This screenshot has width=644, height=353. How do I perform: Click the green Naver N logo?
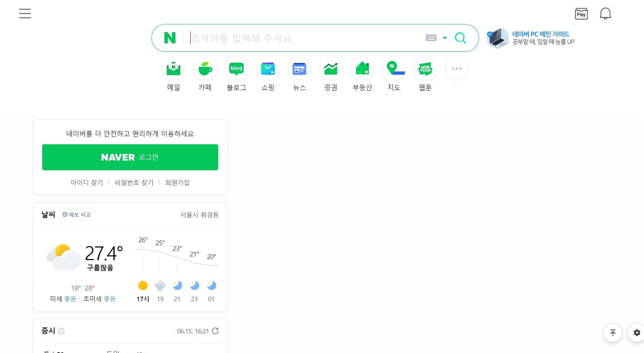pyautogui.click(x=170, y=38)
